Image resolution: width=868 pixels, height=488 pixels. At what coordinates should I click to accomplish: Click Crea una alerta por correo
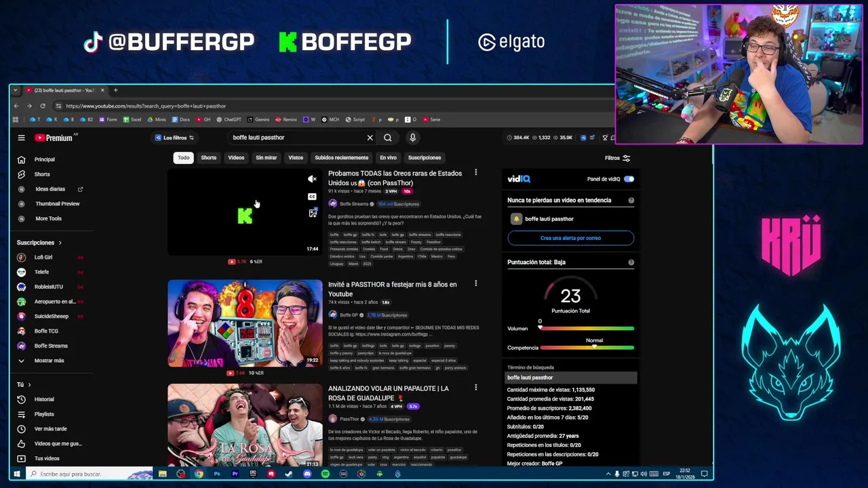click(570, 238)
